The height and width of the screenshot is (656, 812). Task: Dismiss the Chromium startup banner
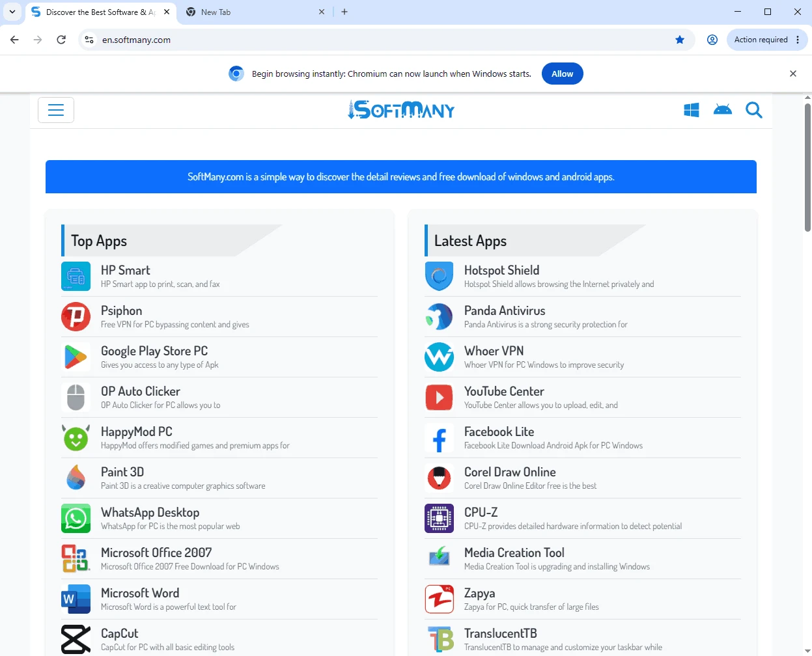793,74
